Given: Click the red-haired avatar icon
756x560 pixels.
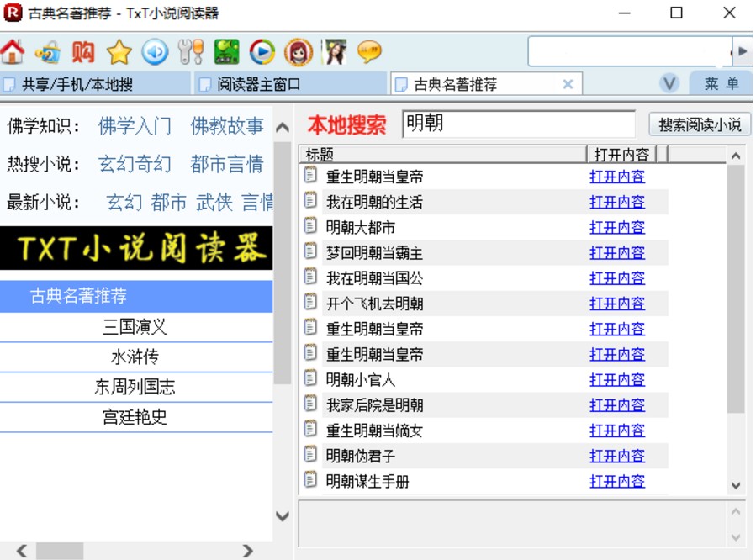Looking at the screenshot, I should [299, 50].
